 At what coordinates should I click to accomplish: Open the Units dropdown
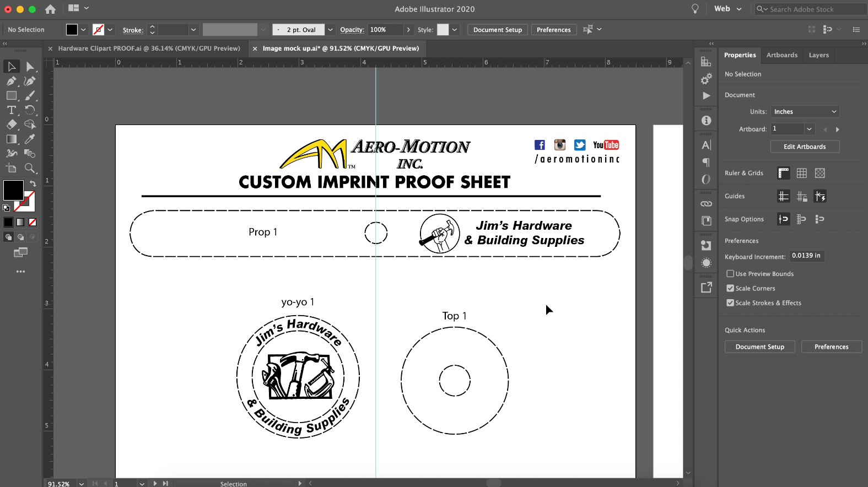[805, 112]
